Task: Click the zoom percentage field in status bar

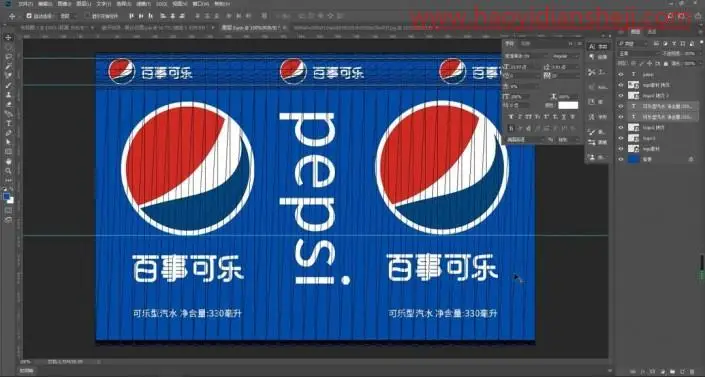Action: (25, 361)
